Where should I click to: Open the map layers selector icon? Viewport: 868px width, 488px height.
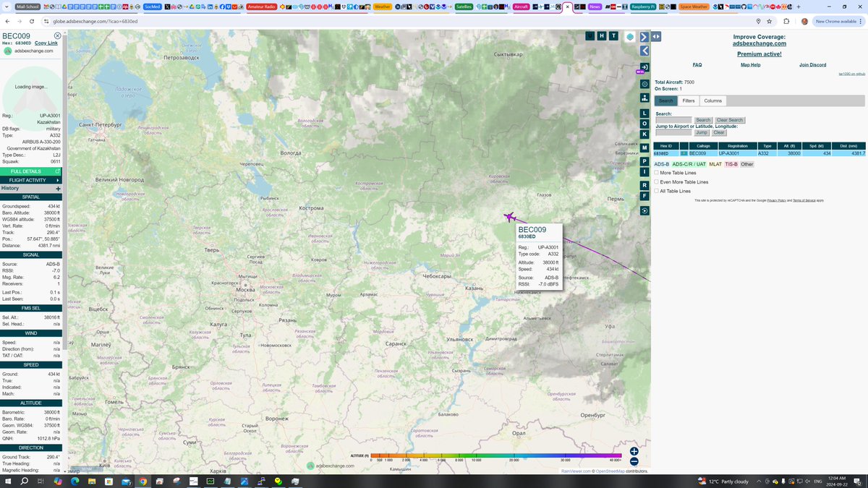[631, 36]
